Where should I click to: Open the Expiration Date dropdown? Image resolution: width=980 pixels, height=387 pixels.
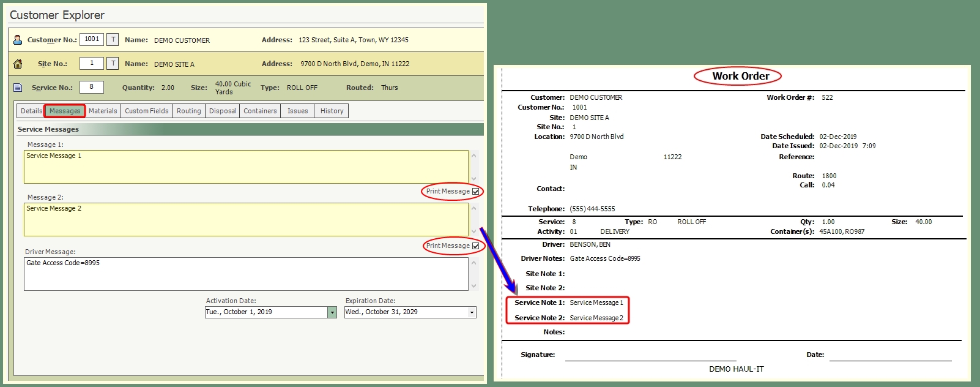(x=472, y=312)
